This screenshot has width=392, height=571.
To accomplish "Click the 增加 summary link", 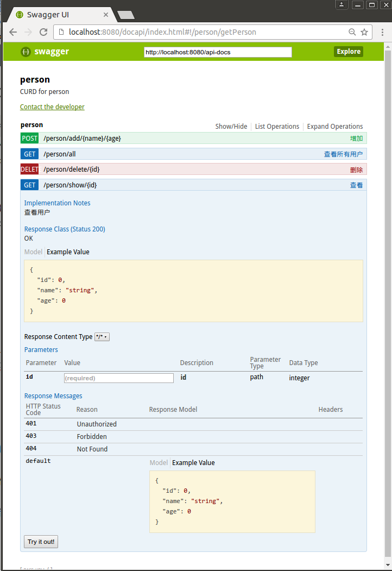I will pos(356,139).
